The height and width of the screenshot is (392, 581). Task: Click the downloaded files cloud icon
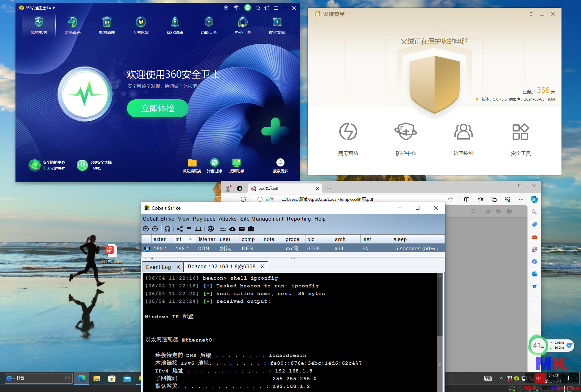click(x=232, y=229)
